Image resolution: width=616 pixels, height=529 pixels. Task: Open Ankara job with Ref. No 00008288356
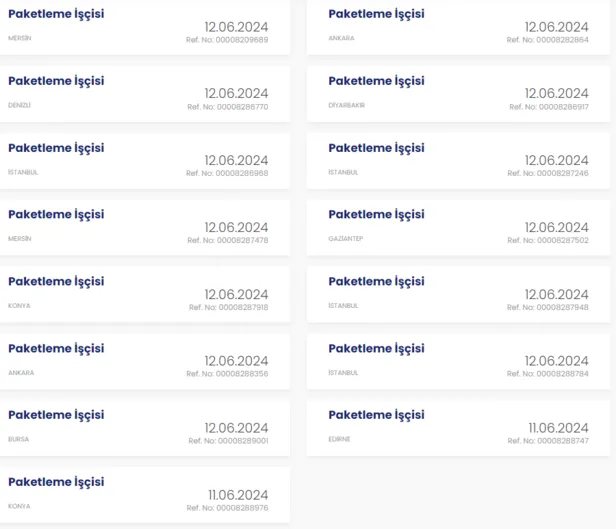[56, 348]
